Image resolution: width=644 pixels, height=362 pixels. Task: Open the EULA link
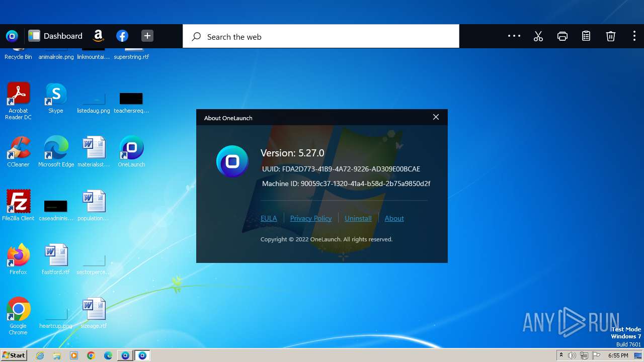269,218
